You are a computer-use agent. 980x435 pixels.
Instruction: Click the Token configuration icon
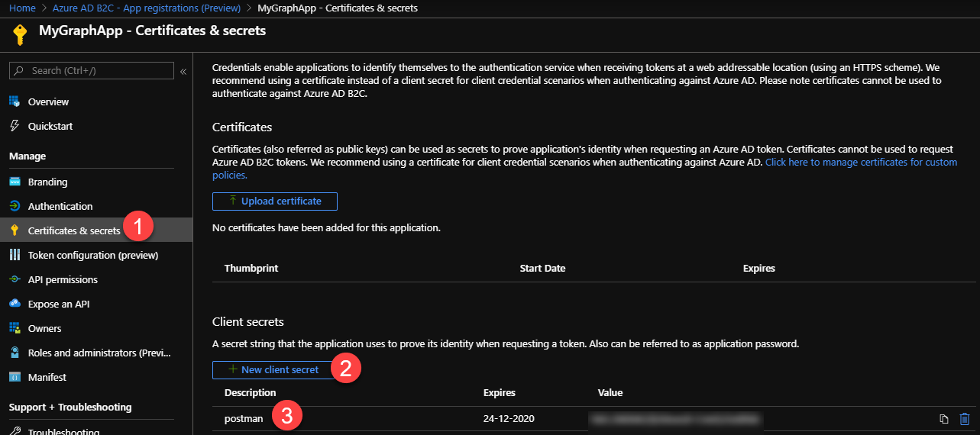click(x=15, y=255)
